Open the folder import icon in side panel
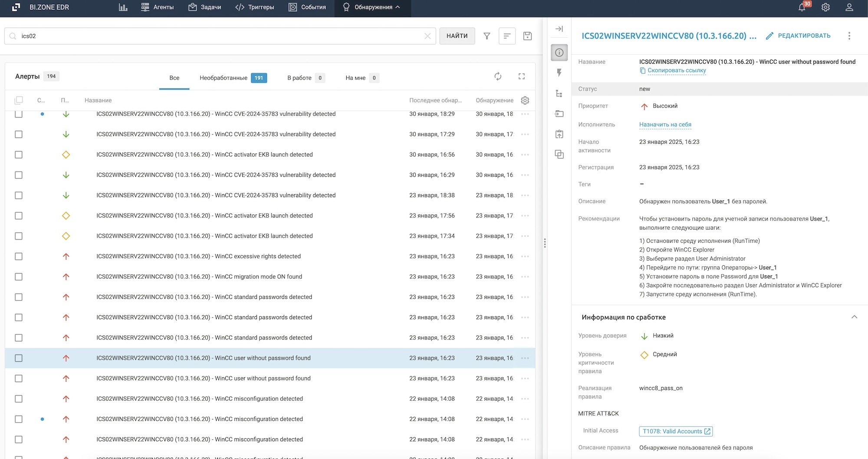 coord(559,114)
